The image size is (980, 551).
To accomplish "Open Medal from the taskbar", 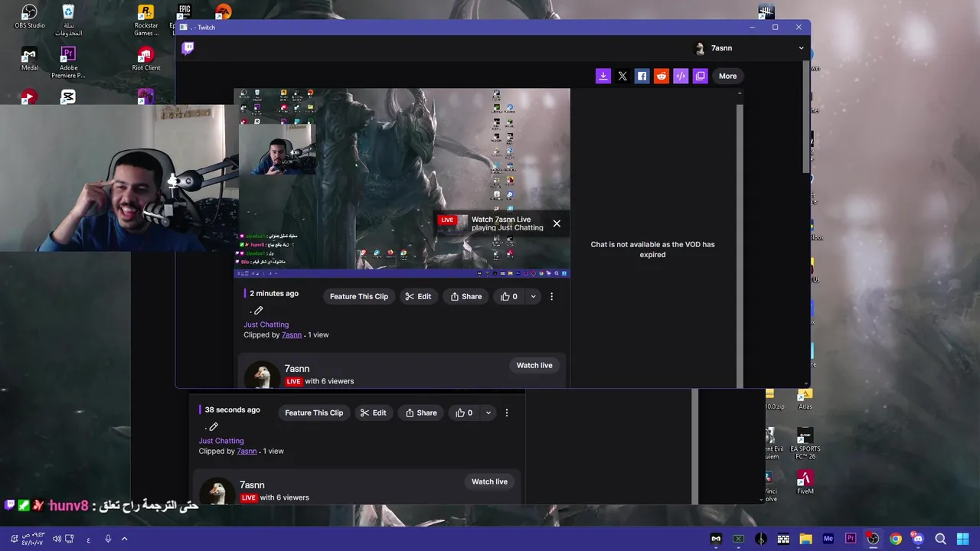I will click(x=716, y=539).
